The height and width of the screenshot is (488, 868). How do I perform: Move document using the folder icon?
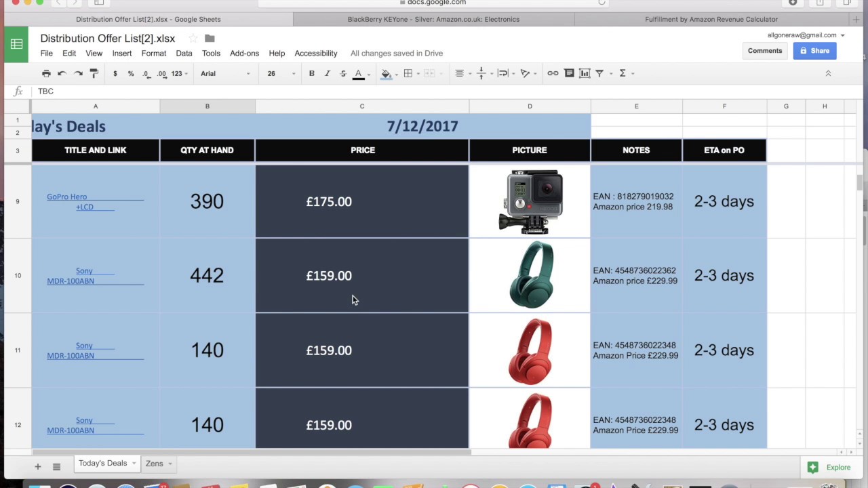point(210,39)
